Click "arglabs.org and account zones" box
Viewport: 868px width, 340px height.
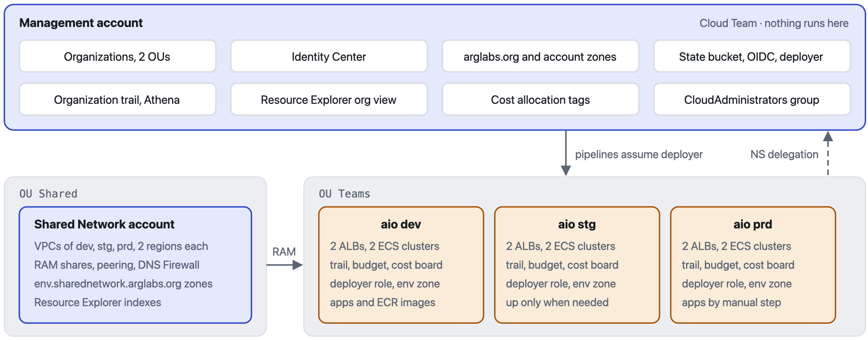point(540,57)
